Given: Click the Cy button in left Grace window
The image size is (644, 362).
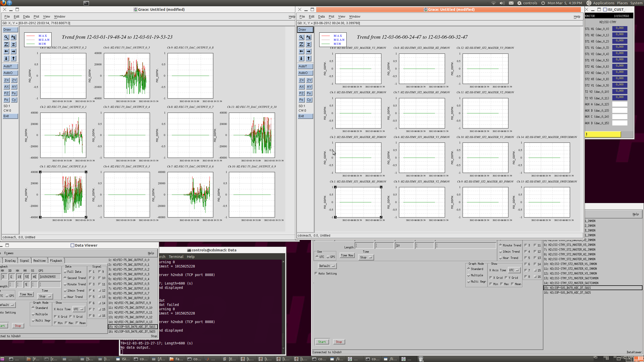Looking at the screenshot, I should [x=14, y=100].
